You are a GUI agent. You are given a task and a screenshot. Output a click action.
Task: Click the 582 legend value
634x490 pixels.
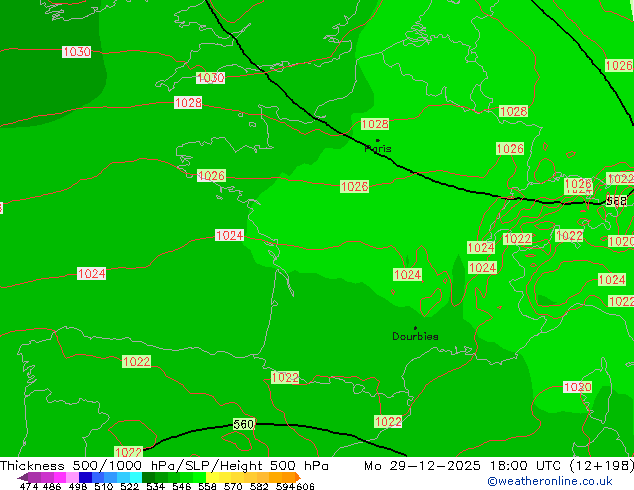[259, 486]
